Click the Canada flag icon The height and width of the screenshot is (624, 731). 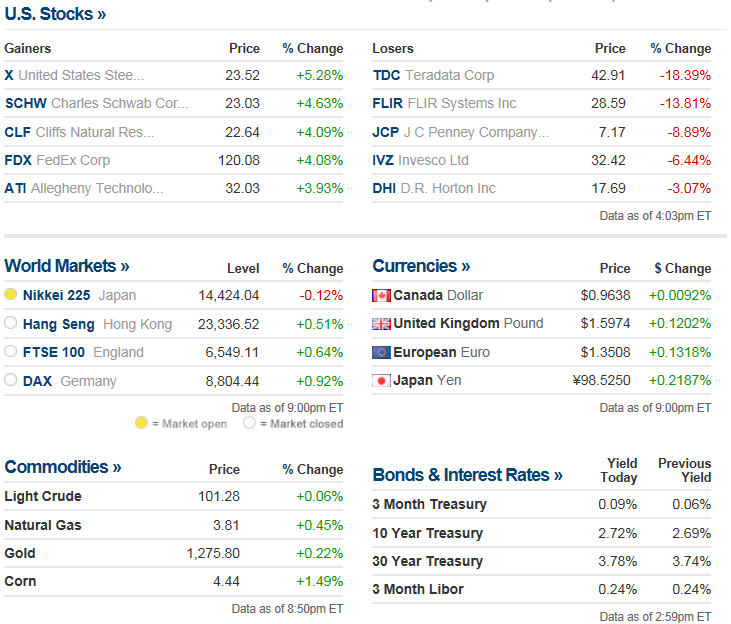(381, 296)
